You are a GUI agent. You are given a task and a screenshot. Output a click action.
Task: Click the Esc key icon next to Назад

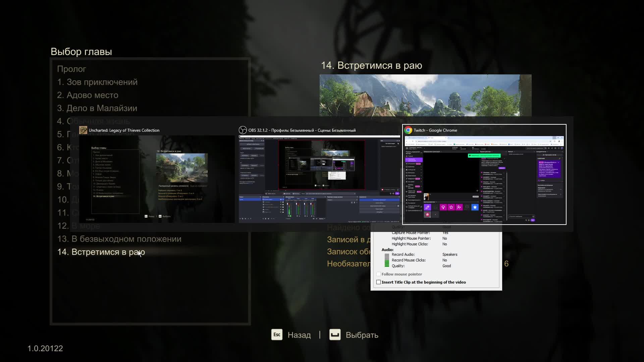(x=276, y=335)
